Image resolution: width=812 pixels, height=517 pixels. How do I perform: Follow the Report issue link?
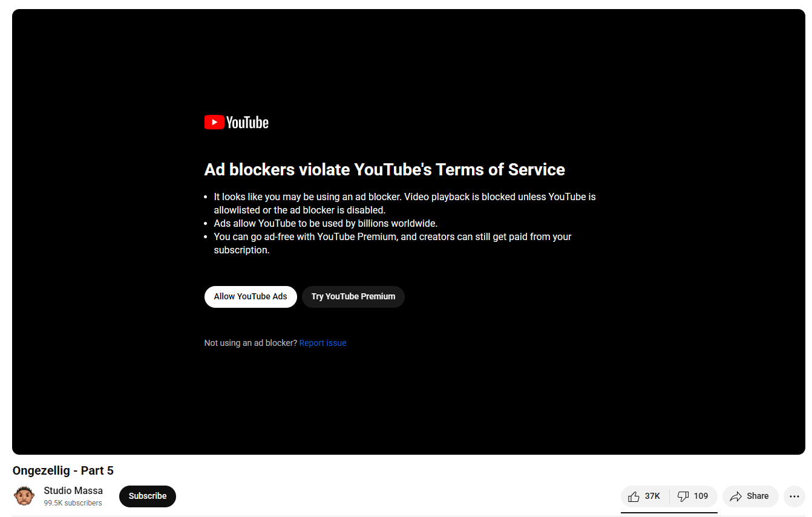(323, 343)
